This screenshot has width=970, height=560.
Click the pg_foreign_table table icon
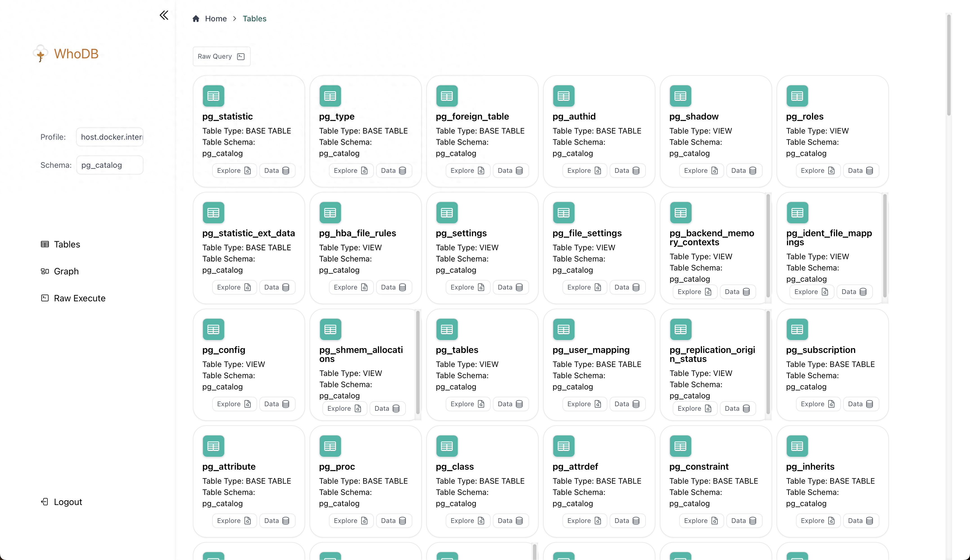(446, 95)
